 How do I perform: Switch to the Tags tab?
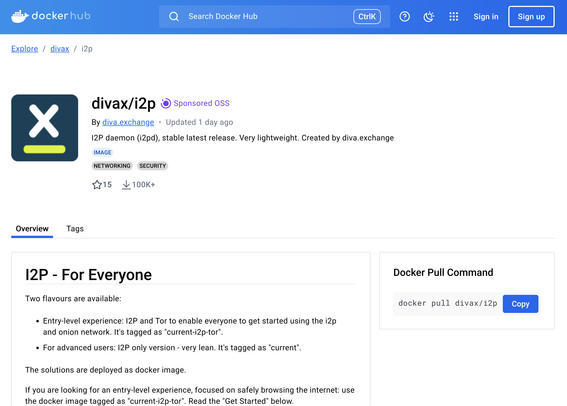(75, 229)
